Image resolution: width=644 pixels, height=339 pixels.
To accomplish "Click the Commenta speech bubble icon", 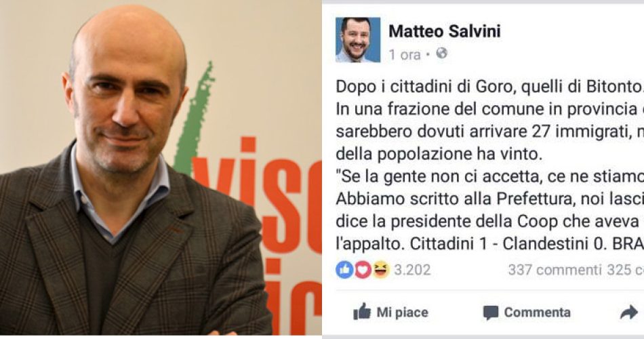I will [490, 313].
